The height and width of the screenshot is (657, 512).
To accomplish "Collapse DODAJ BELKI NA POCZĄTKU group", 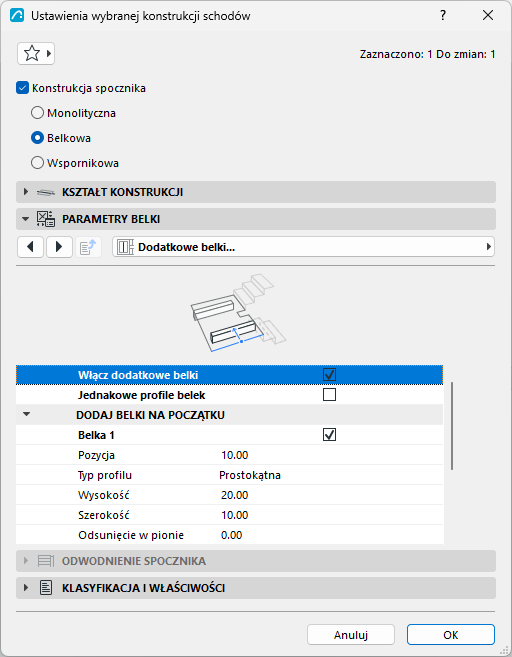I will click(26, 414).
